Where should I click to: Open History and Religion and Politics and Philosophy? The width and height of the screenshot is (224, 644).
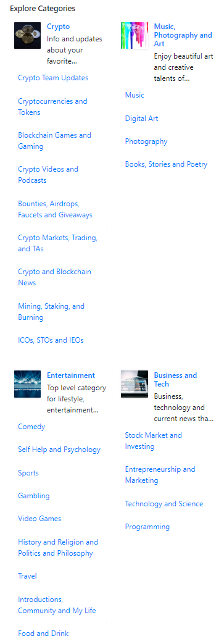tap(58, 548)
